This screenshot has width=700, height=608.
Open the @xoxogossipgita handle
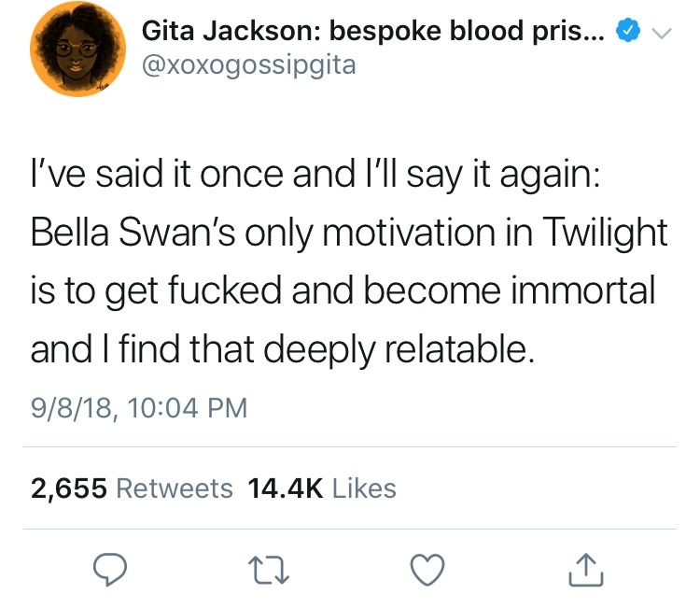pyautogui.click(x=248, y=66)
